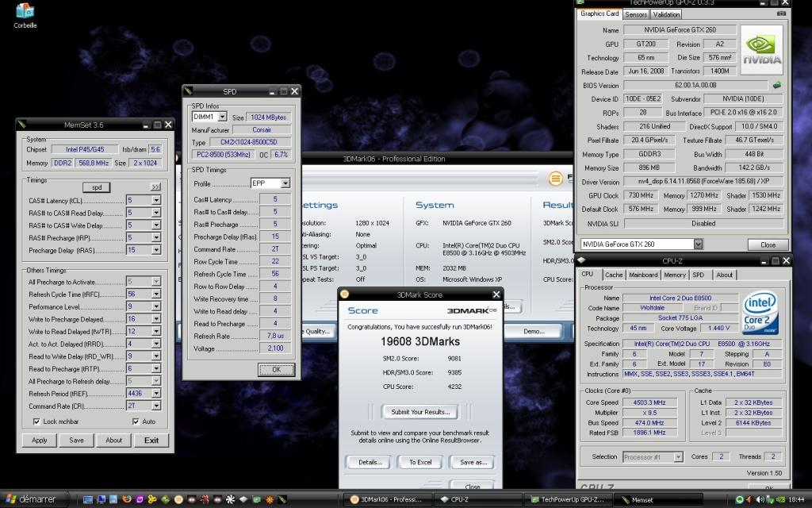Viewport: 812px width, 508px height.
Task: Switch to the Validation tab in GPU-Z
Action: [x=666, y=14]
